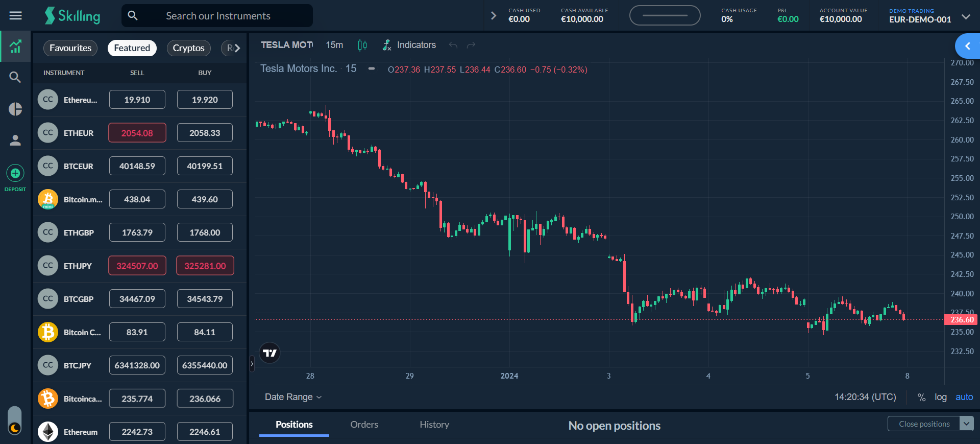Toggle auto scale on chart

tap(964, 397)
